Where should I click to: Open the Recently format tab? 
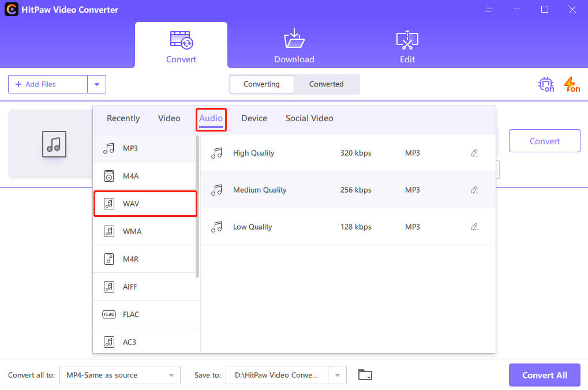(123, 118)
